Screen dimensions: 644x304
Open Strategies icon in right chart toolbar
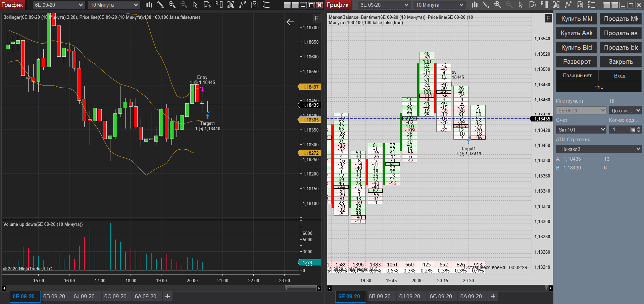[x=580, y=5]
